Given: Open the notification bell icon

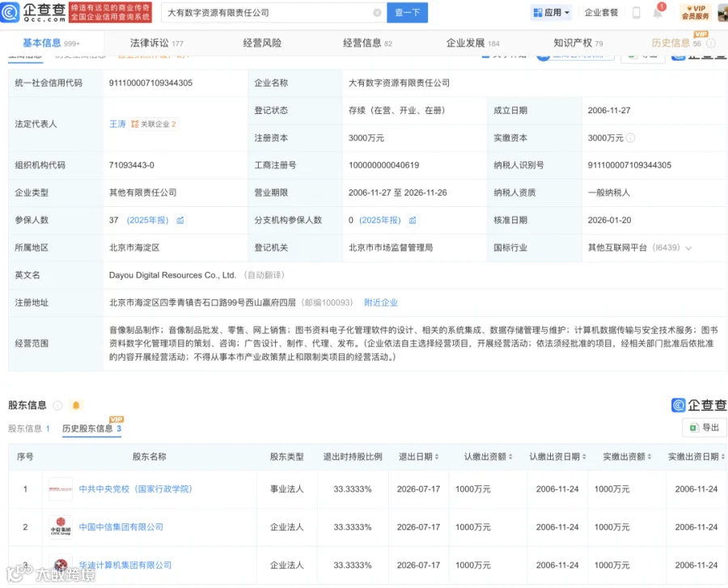Looking at the screenshot, I should tap(658, 12).
